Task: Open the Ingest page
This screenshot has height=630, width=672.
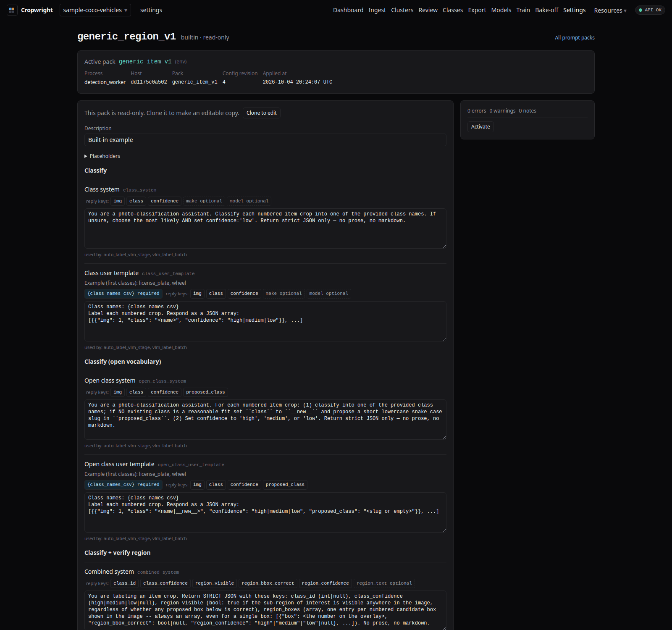Action: pos(377,10)
